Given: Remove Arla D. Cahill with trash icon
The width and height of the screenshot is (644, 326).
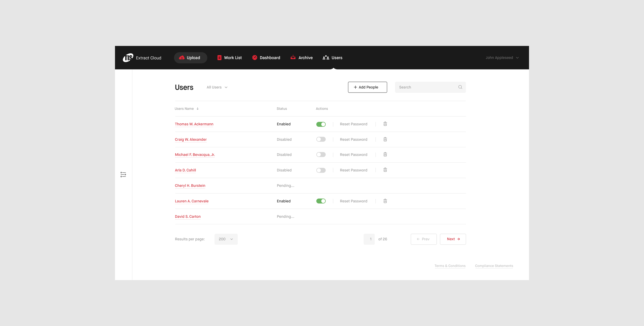Looking at the screenshot, I should (x=385, y=170).
